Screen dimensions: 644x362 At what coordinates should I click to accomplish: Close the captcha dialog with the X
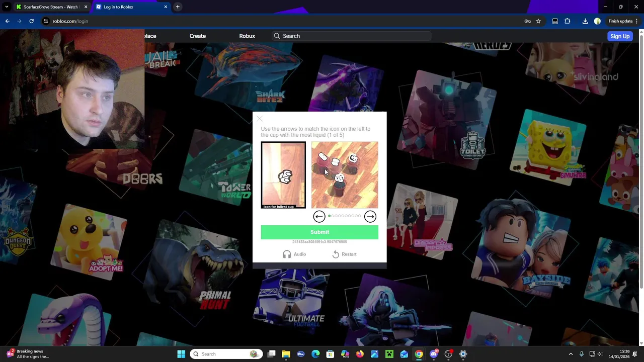pyautogui.click(x=260, y=119)
